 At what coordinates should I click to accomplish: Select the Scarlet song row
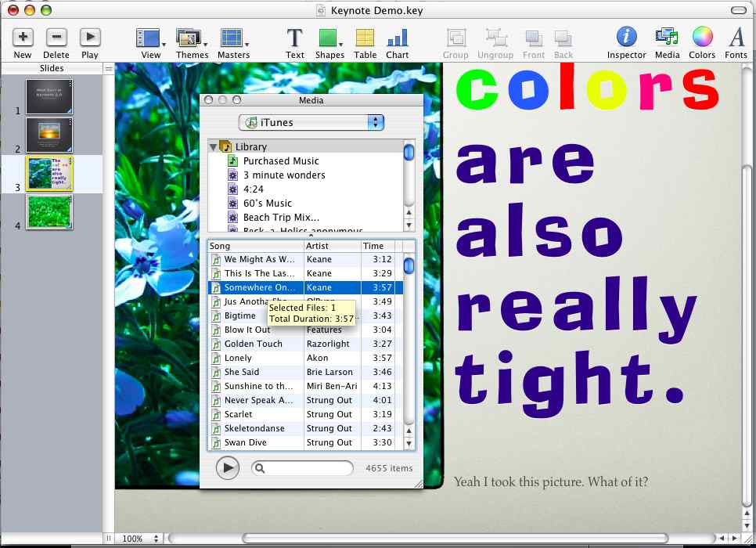(306, 414)
